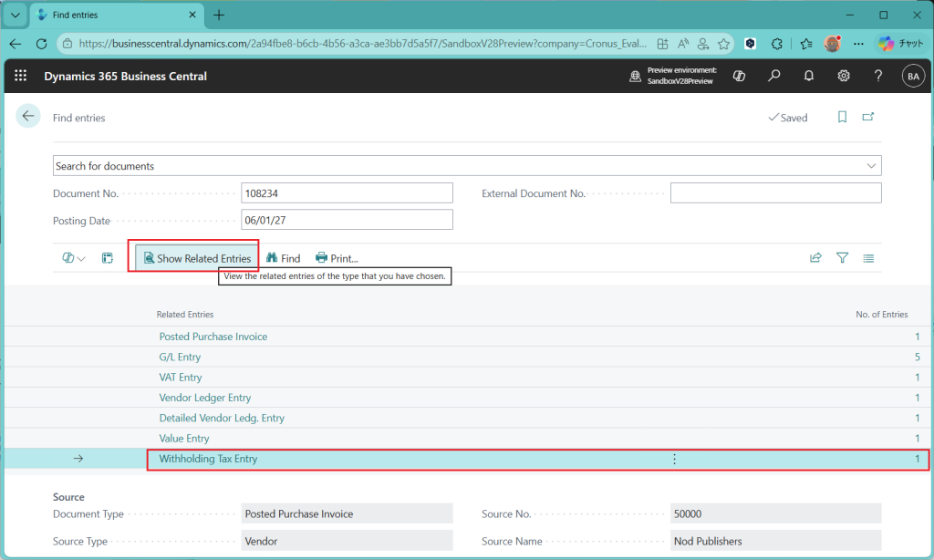Image resolution: width=934 pixels, height=560 pixels.
Task: Open the row options for Withholding Tax Entry
Action: 674,460
